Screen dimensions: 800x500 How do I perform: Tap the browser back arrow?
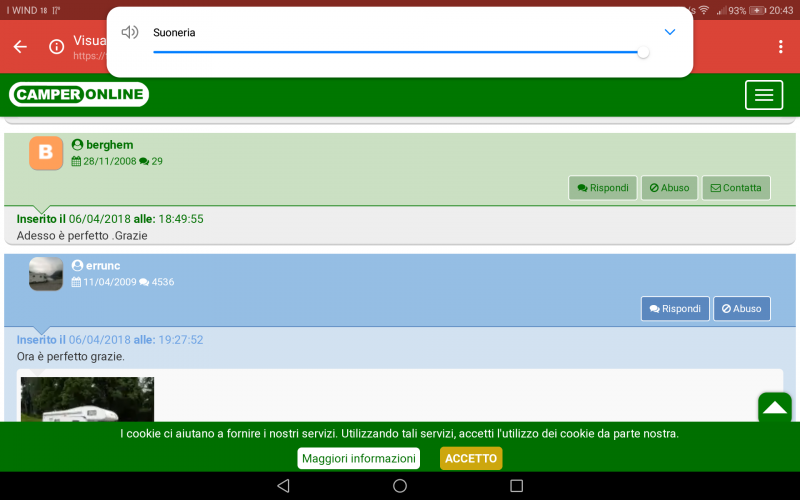[20, 47]
